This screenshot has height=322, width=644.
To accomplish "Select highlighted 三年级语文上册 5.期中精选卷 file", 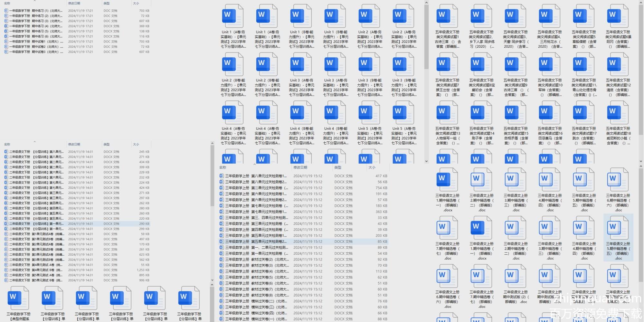I will pyautogui.click(x=618, y=229).
